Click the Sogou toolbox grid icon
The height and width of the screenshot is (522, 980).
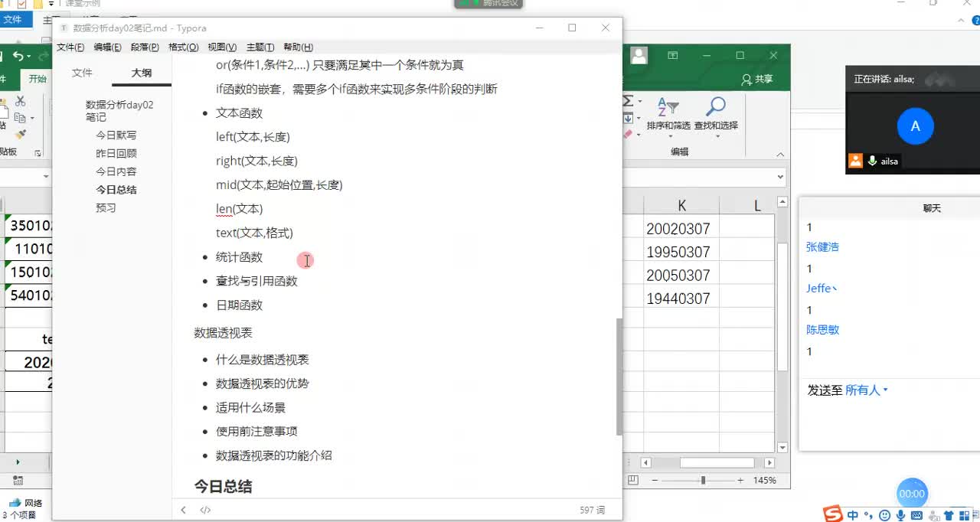965,516
